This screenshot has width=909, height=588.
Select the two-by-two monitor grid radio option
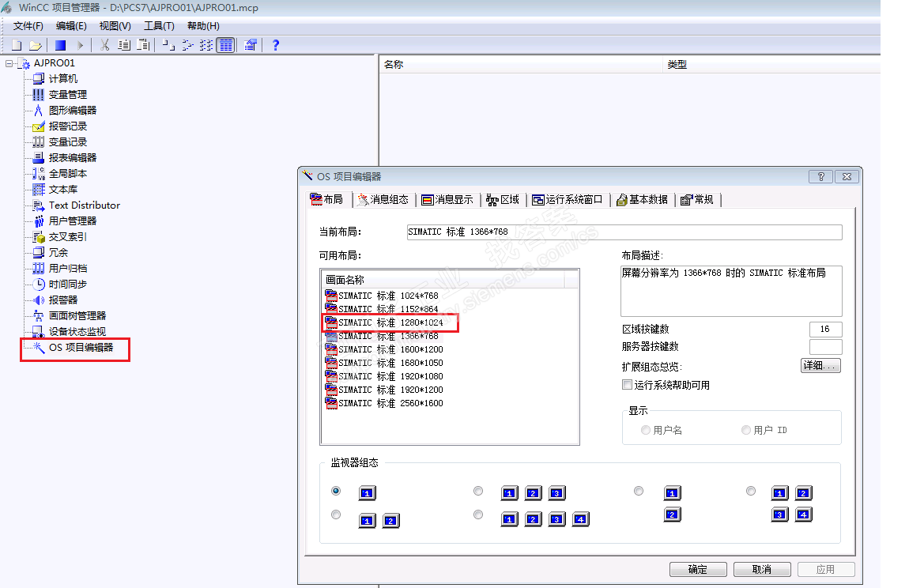point(752,491)
